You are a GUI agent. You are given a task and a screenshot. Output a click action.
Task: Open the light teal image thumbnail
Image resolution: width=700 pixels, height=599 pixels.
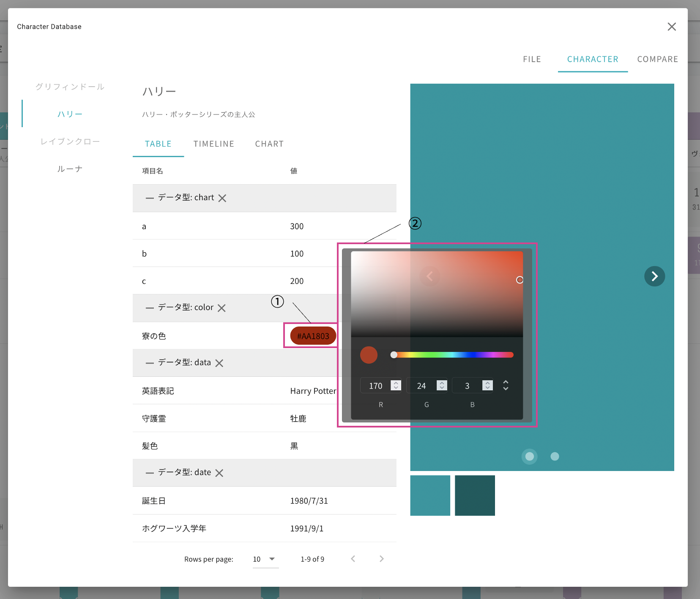pyautogui.click(x=430, y=496)
